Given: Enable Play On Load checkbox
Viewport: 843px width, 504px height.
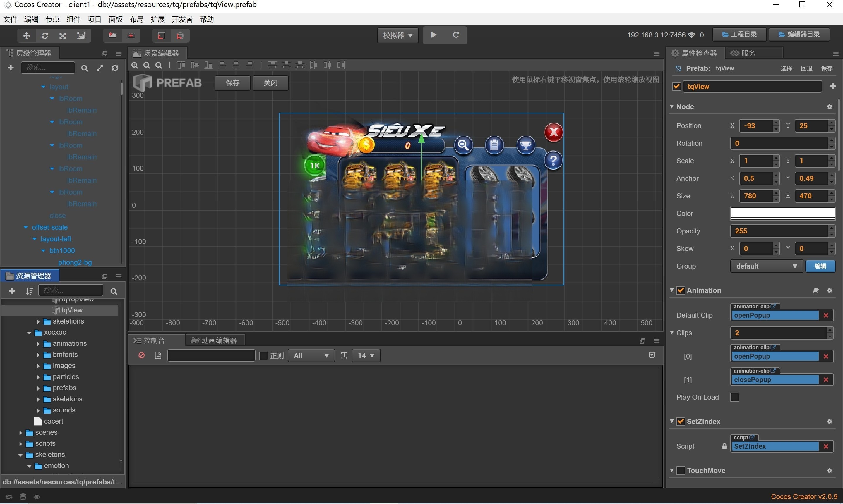Looking at the screenshot, I should point(735,397).
